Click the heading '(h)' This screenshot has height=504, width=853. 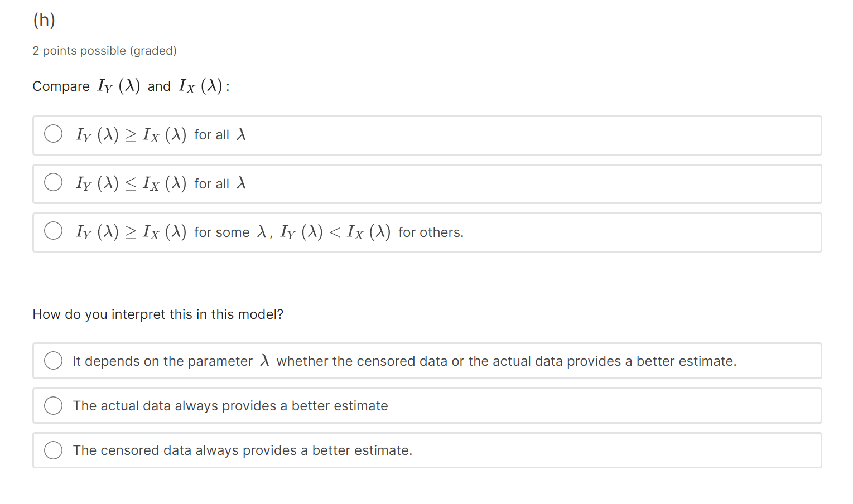(x=43, y=20)
